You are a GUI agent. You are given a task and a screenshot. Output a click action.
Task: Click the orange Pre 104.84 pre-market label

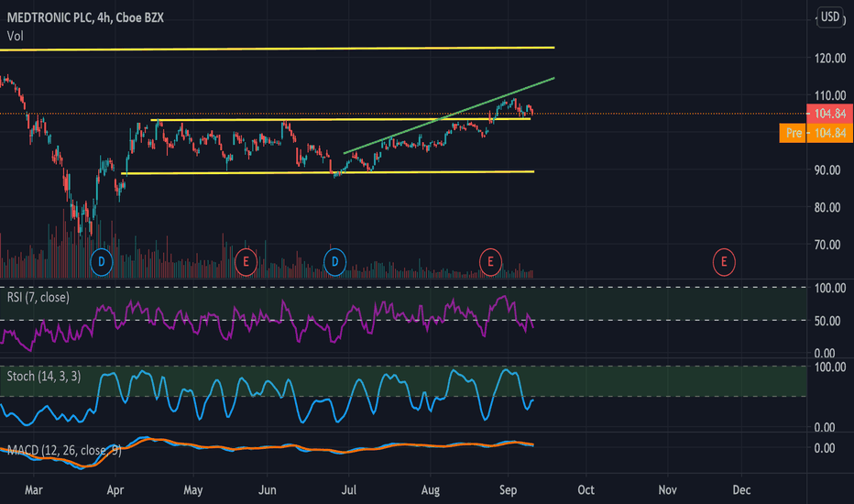(x=816, y=133)
